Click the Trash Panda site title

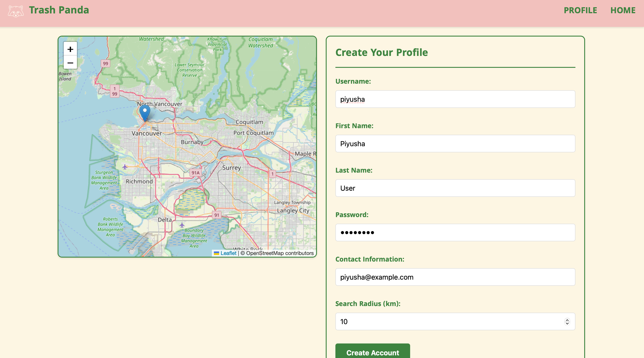click(x=59, y=10)
